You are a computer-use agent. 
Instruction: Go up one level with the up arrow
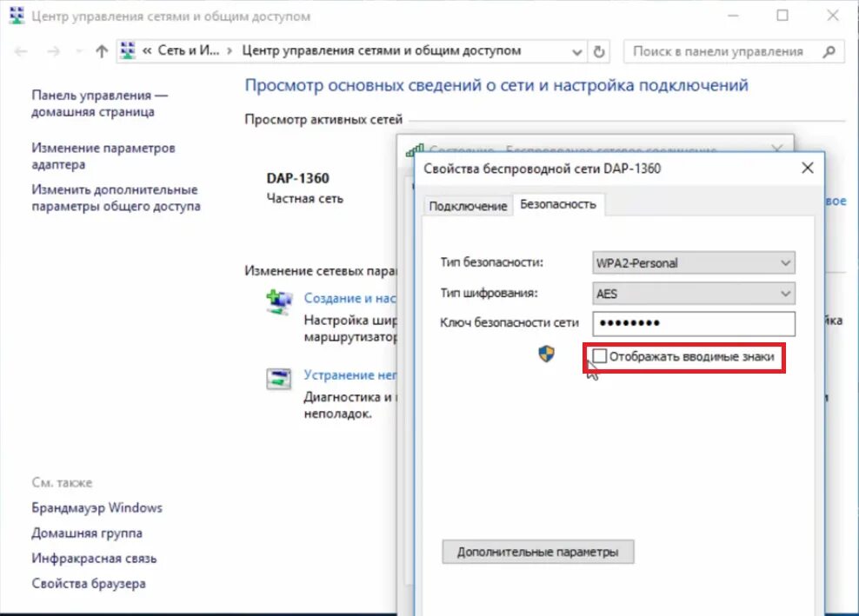click(102, 51)
